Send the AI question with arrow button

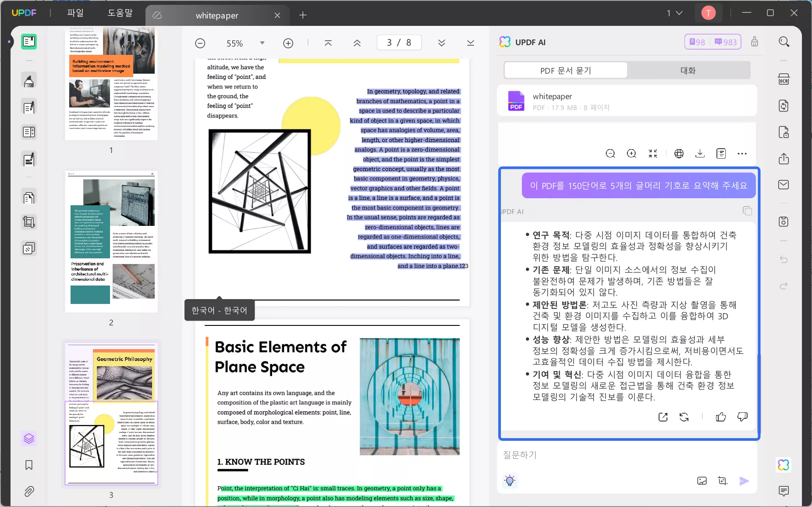[x=744, y=481]
